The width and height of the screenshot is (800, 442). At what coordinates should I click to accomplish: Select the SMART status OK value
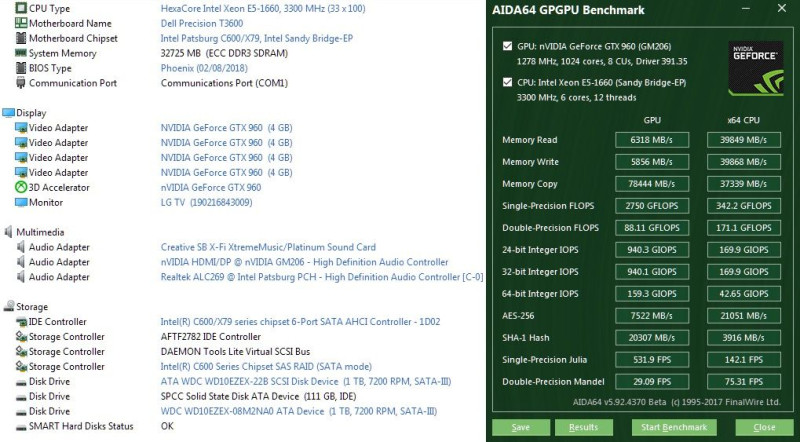[x=167, y=426]
